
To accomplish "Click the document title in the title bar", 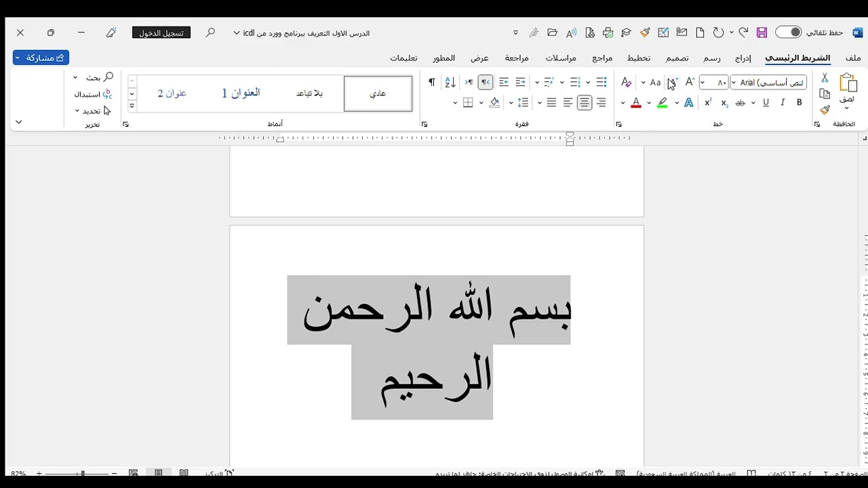I will (x=307, y=33).
